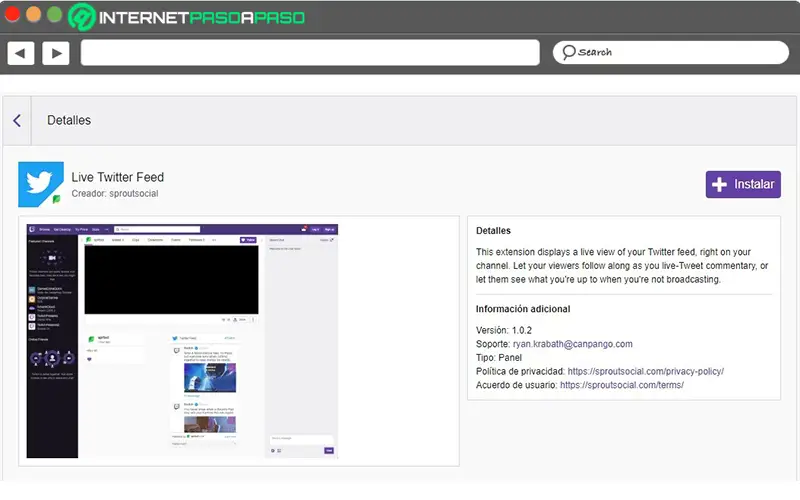Screen dimensions: 800x500
Task: Click the red window close dot
Action: click(12, 14)
